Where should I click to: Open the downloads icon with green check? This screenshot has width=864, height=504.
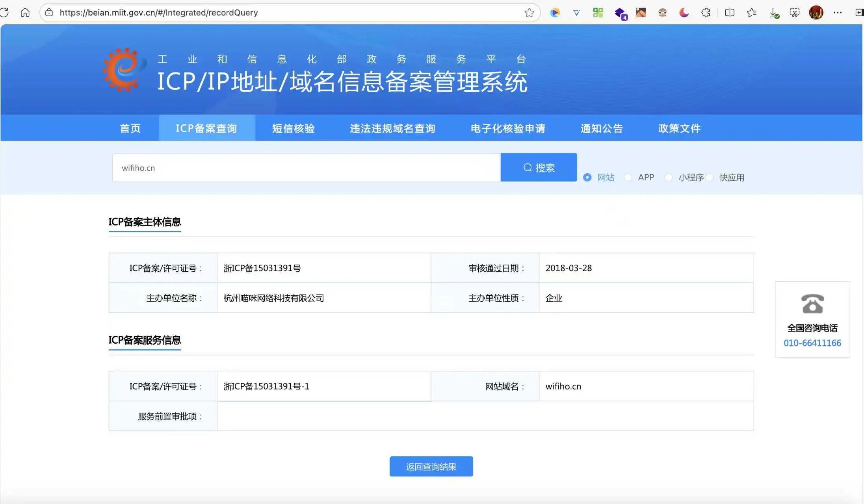pyautogui.click(x=774, y=13)
